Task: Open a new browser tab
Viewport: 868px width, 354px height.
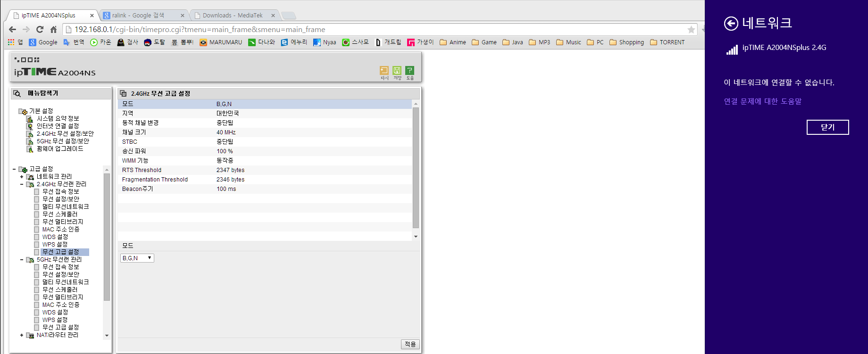Action: 288,16
